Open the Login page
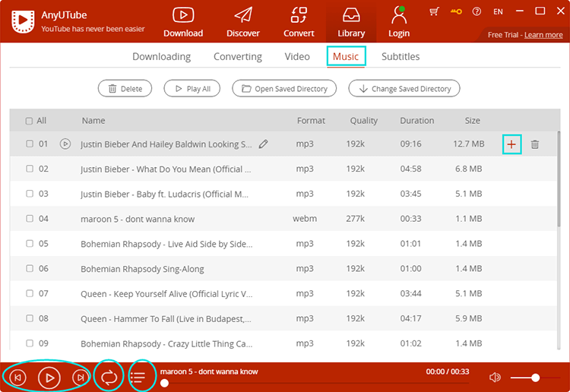 point(399,23)
